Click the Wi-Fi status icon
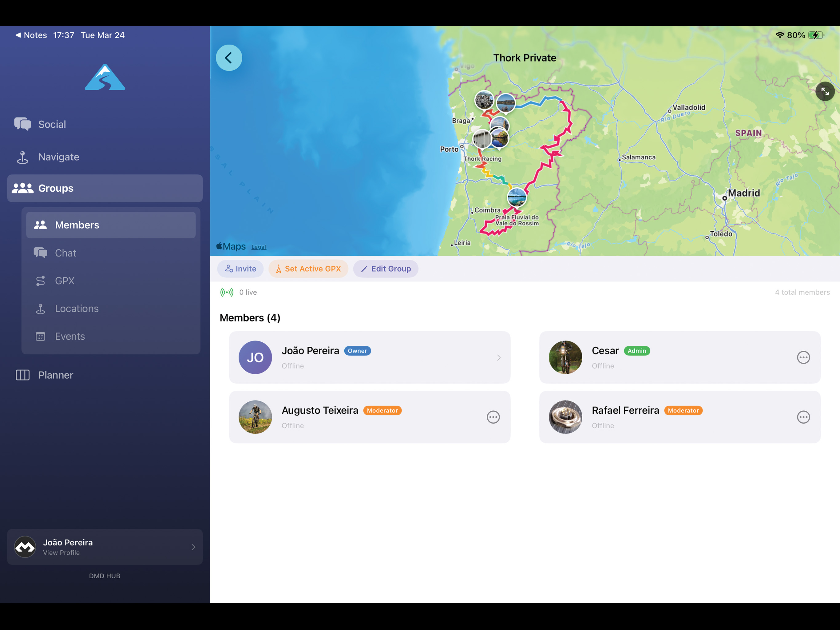The height and width of the screenshot is (630, 840). coord(779,35)
